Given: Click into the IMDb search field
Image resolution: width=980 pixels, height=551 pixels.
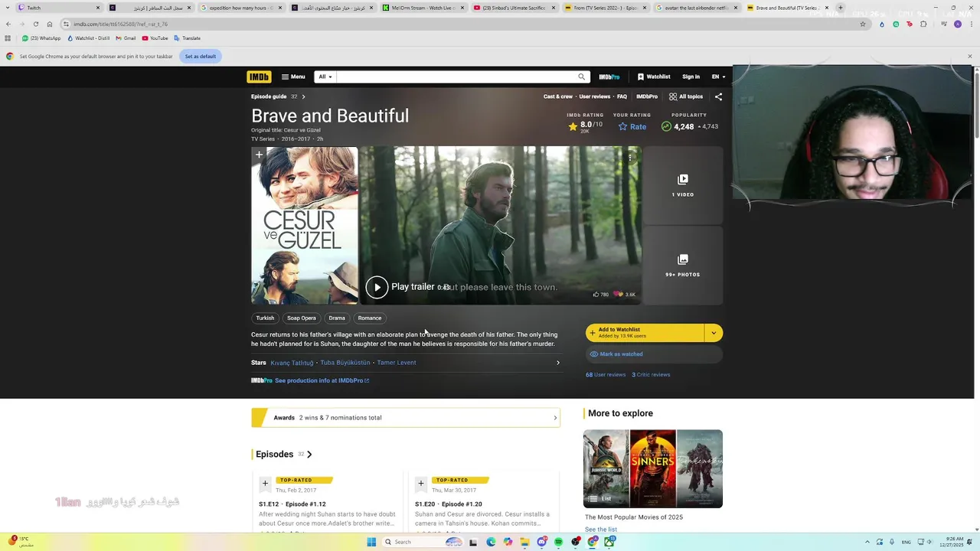Looking at the screenshot, I should coord(456,77).
